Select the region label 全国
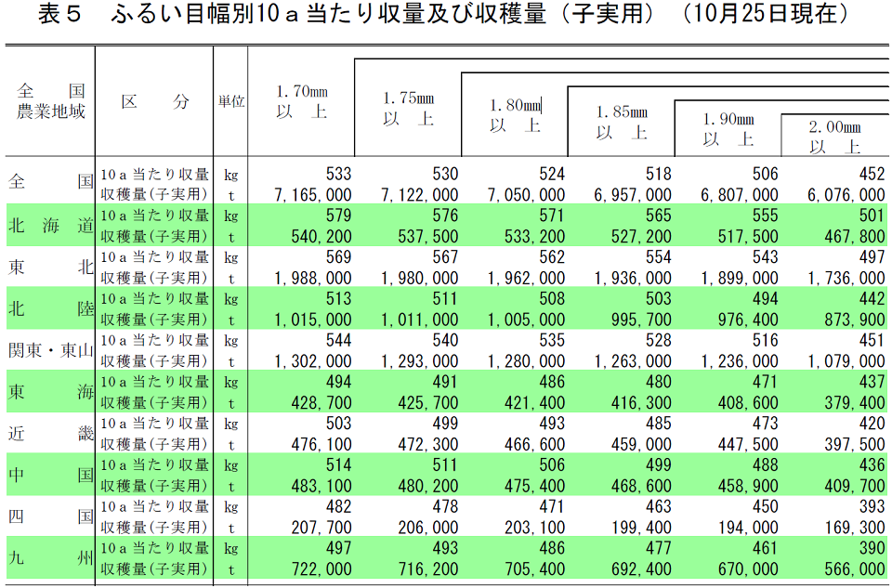 pos(50,182)
